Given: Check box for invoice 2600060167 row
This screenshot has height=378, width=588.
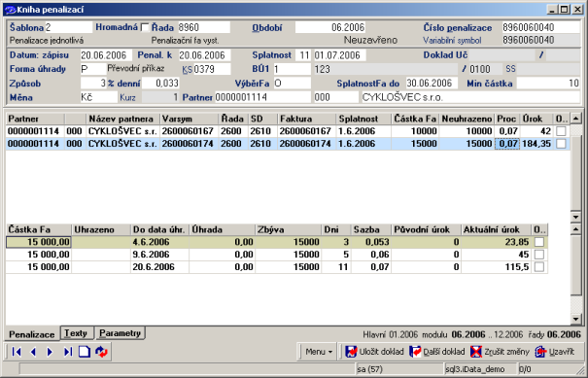Looking at the screenshot, I should tap(561, 131).
